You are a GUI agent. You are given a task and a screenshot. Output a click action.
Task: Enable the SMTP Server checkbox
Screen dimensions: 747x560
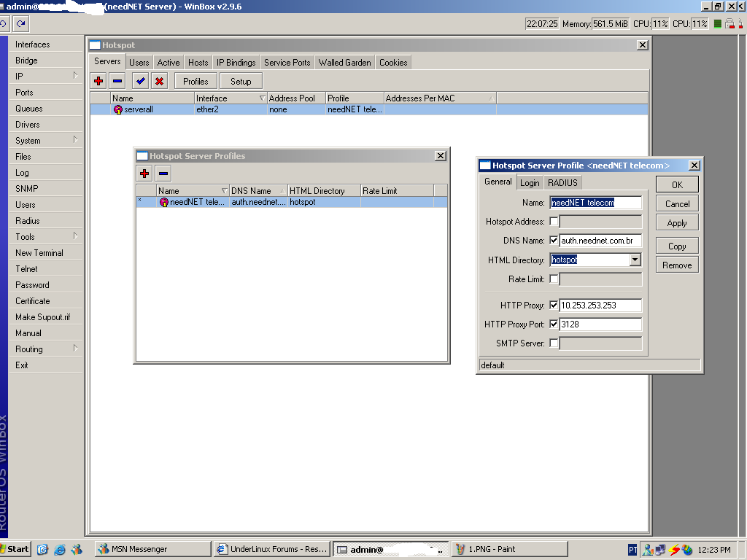coord(554,343)
